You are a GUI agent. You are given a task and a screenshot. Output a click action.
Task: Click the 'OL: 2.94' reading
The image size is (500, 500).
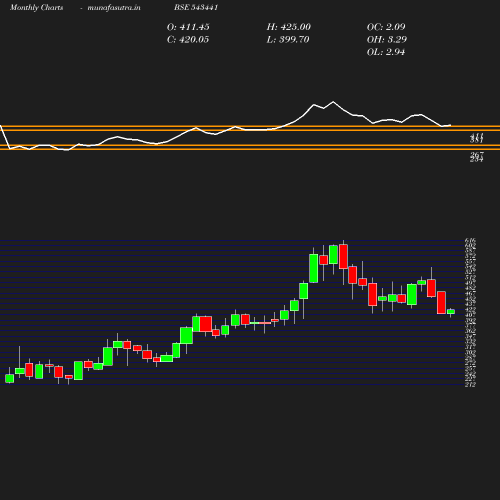pos(386,52)
